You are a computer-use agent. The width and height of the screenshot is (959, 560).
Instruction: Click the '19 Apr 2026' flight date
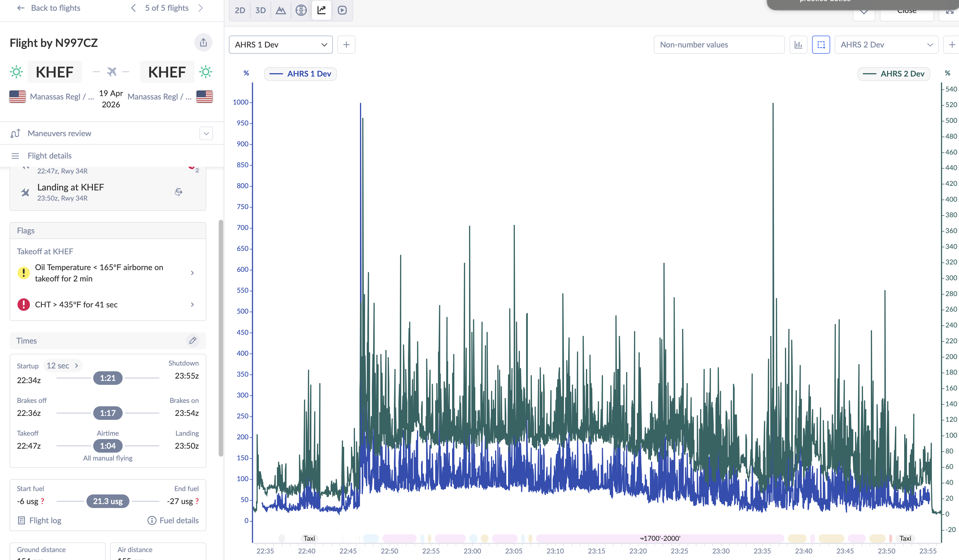111,99
